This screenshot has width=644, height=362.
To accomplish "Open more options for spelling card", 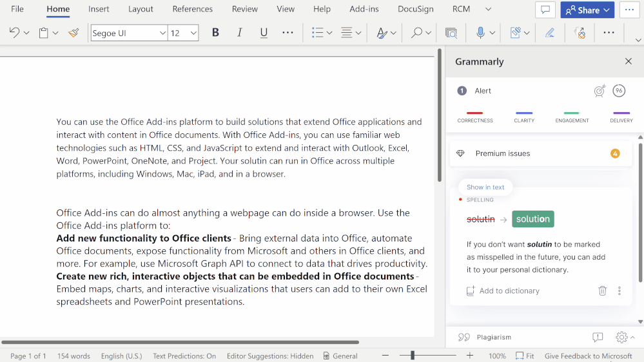I will pyautogui.click(x=620, y=291).
